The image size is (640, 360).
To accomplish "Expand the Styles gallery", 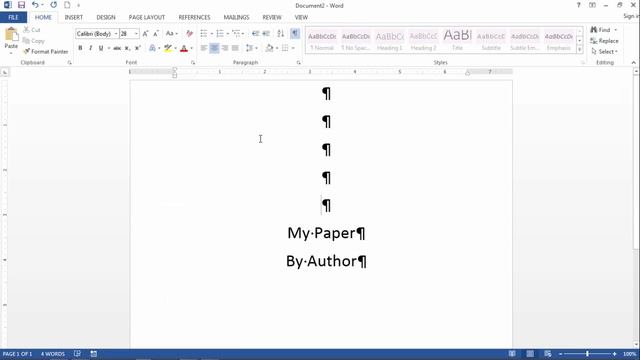I will point(580,49).
